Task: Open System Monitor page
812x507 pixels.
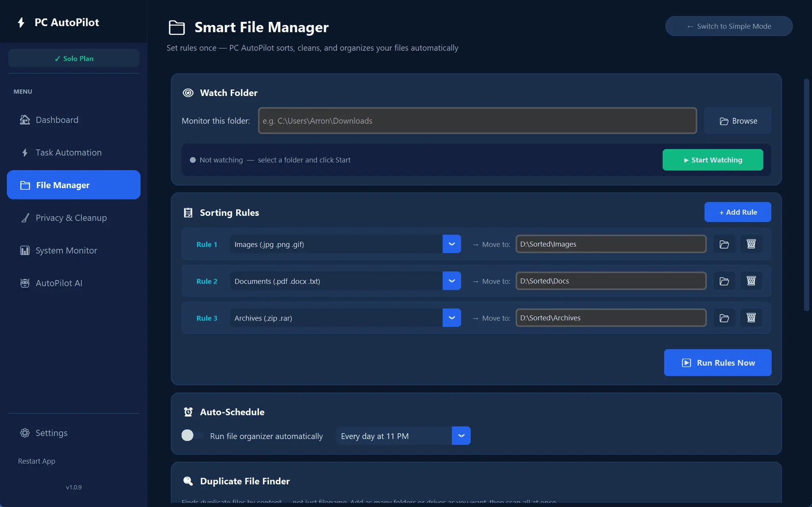Action: click(x=73, y=250)
